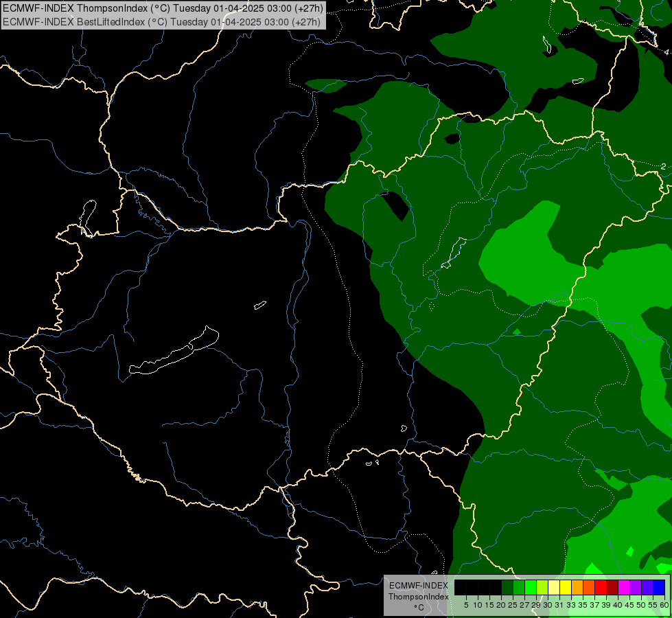The width and height of the screenshot is (672, 618).
Task: Pick the medium green 25–27 legend swatch
Action: point(519,588)
